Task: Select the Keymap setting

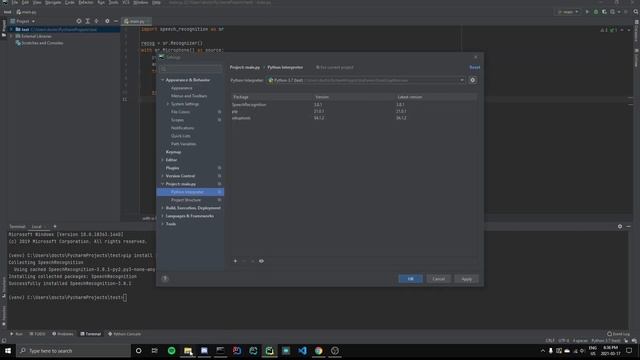Action: point(173,152)
